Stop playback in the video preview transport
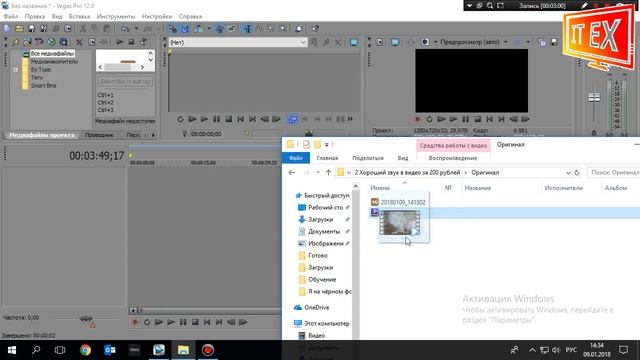 point(478,119)
